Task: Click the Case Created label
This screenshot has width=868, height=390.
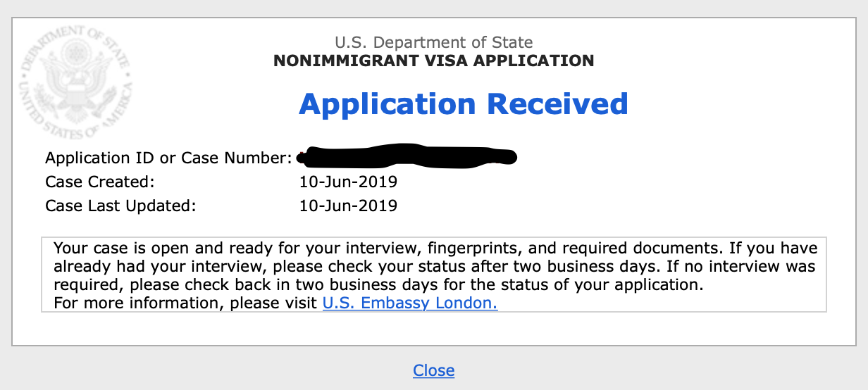Action: click(99, 182)
